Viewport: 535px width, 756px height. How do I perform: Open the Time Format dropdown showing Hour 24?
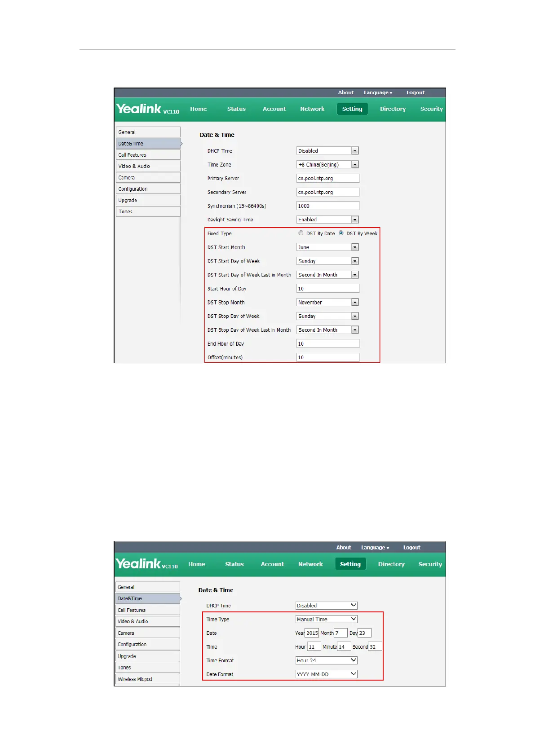pos(326,660)
